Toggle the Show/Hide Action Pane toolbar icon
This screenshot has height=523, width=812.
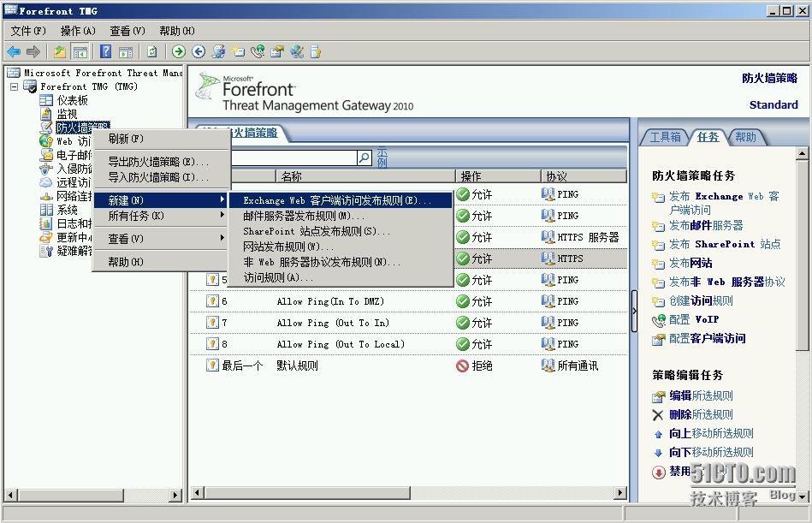(x=126, y=51)
